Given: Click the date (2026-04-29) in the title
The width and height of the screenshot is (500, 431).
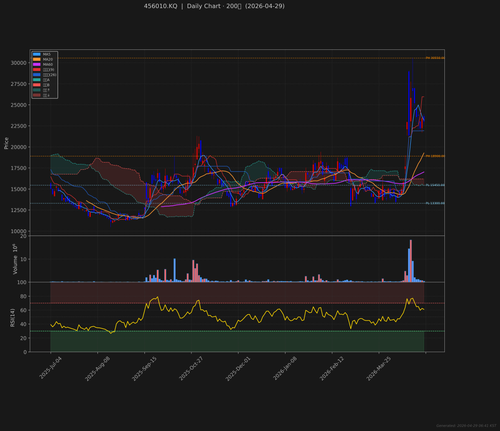Looking at the screenshot, I should [265, 6].
